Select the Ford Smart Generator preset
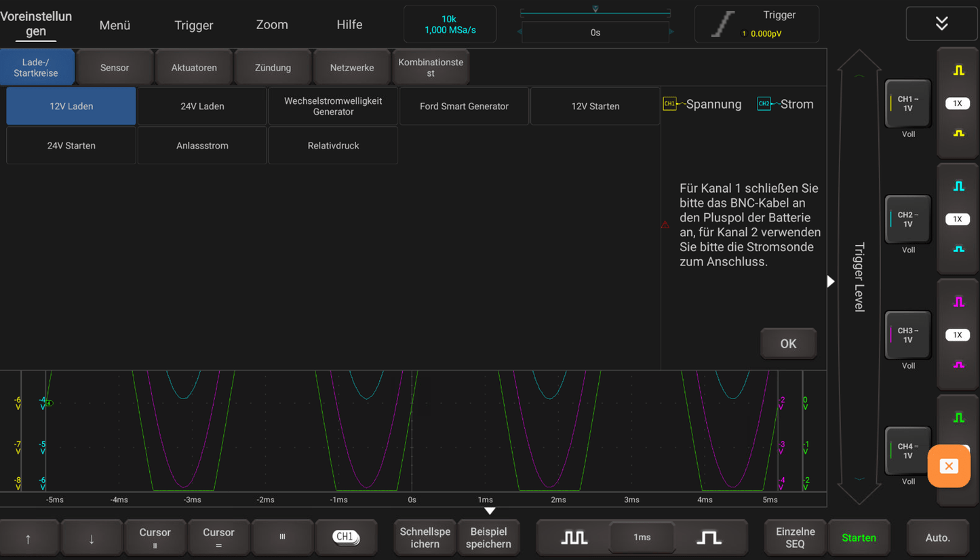The image size is (980, 560). [x=464, y=106]
